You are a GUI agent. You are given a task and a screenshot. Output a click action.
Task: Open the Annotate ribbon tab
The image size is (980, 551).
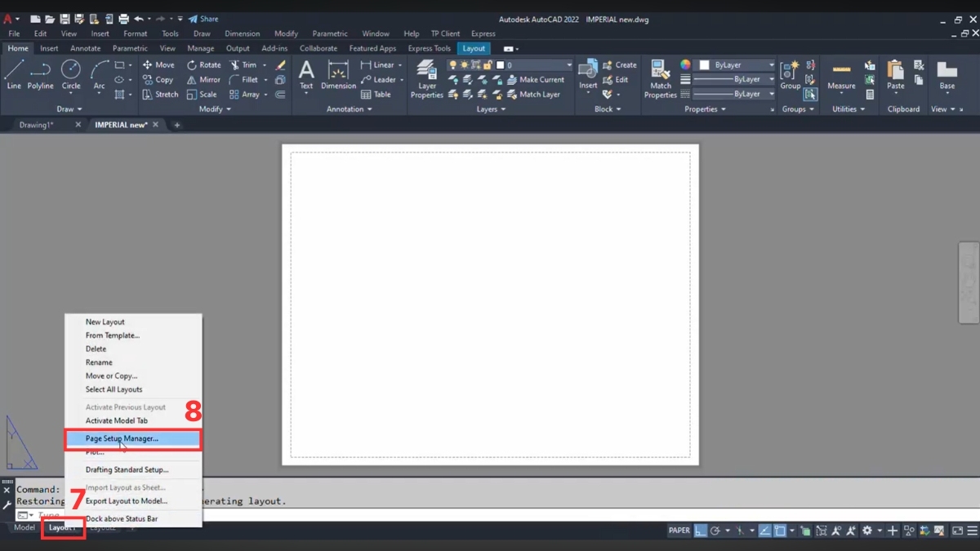86,48
